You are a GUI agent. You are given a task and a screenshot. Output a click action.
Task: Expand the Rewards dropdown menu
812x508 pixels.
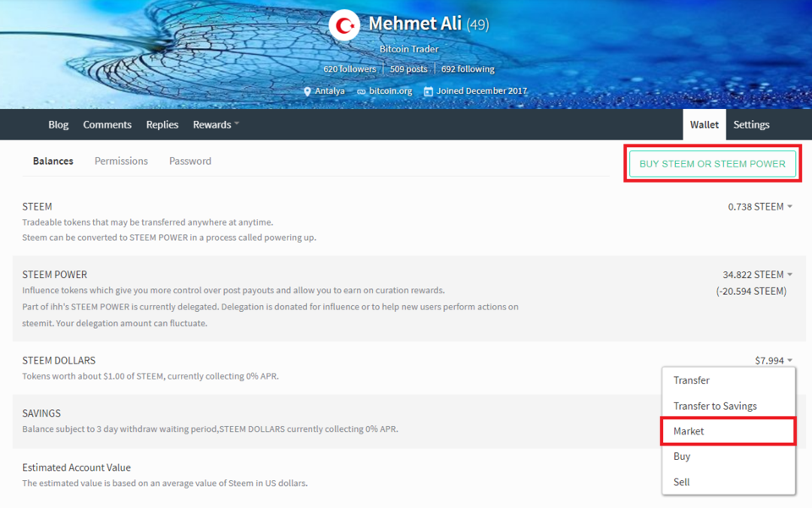[x=216, y=124]
